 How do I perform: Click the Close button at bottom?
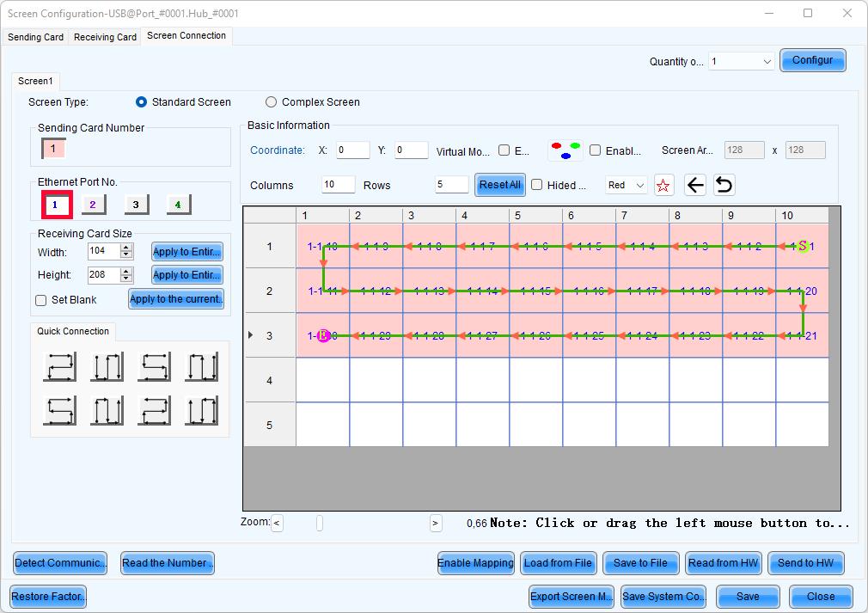click(x=821, y=597)
